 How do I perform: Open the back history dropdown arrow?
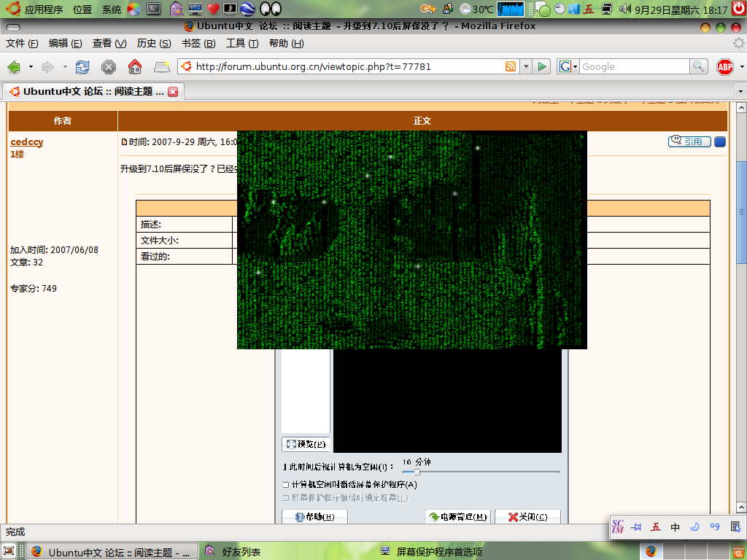pyautogui.click(x=31, y=66)
